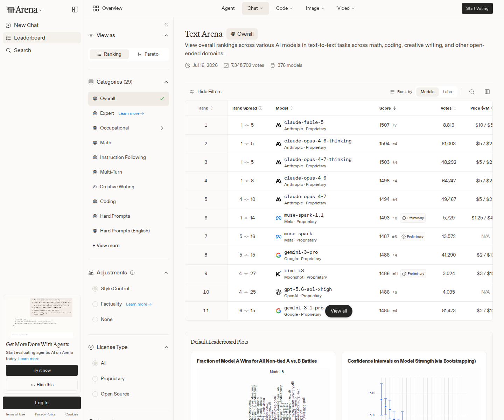Collapse filters with double chevron icon
The height and width of the screenshot is (420, 504).
click(x=166, y=24)
